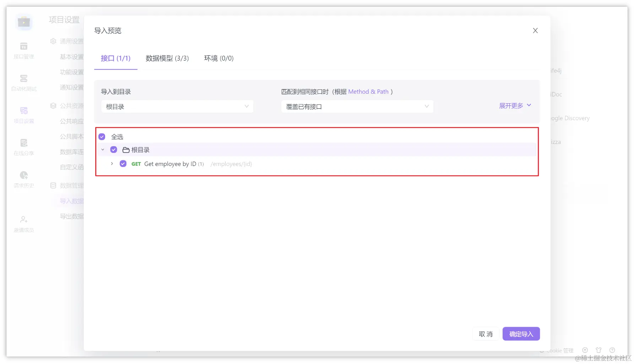Uncheck the Get employee by ID endpoint
Screen dimensions: 634x364
123,164
